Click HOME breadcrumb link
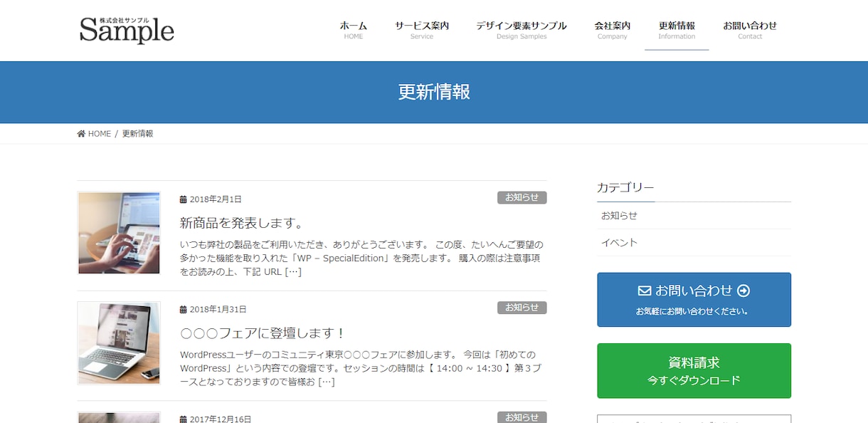Screen dimensions: 868x423 pyautogui.click(x=100, y=134)
